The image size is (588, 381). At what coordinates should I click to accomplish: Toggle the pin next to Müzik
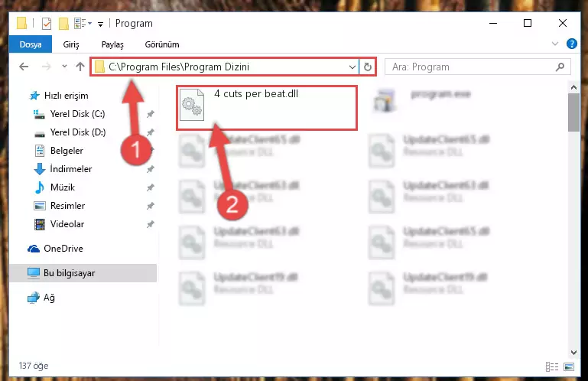(151, 187)
